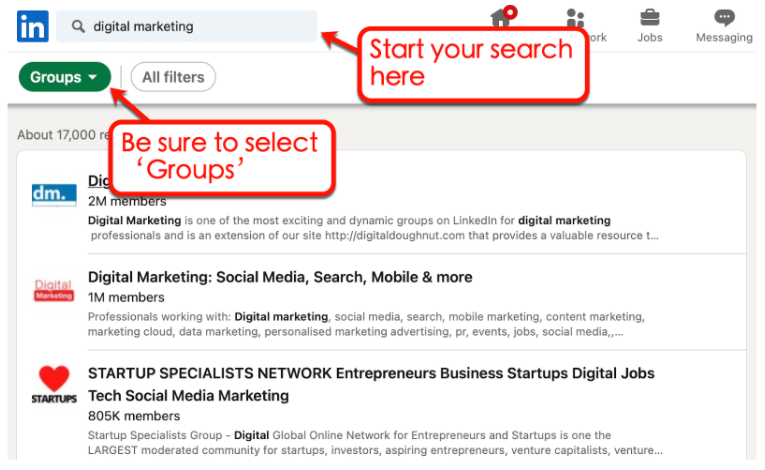This screenshot has width=765, height=470.
Task: Open the My Network people icon
Action: tap(575, 18)
